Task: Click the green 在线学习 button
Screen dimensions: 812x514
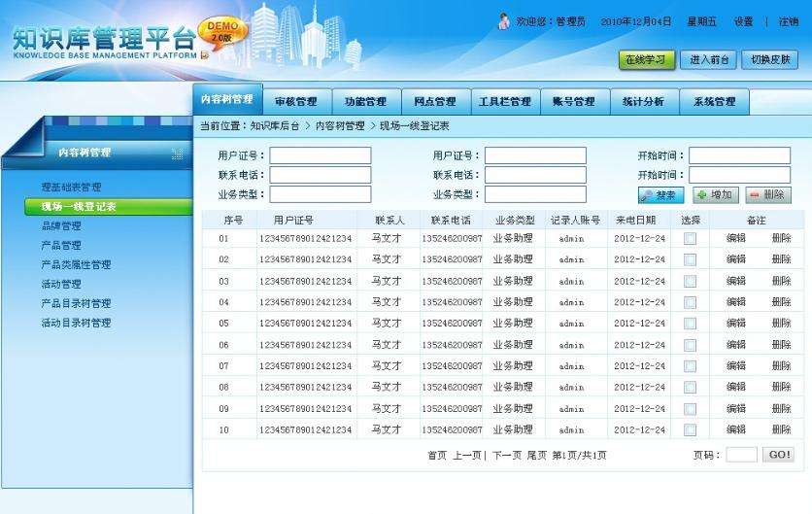Action: click(x=646, y=60)
